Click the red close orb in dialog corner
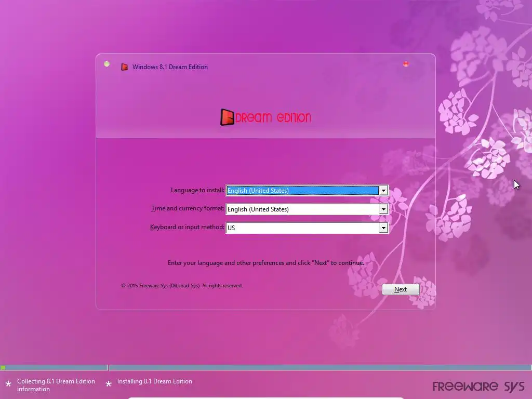 coord(406,64)
